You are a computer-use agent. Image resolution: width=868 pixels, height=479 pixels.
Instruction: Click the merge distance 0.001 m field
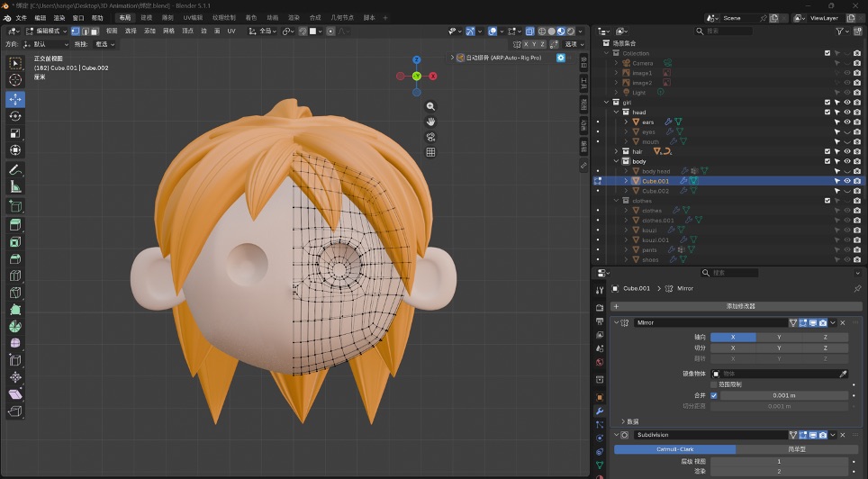(x=784, y=395)
